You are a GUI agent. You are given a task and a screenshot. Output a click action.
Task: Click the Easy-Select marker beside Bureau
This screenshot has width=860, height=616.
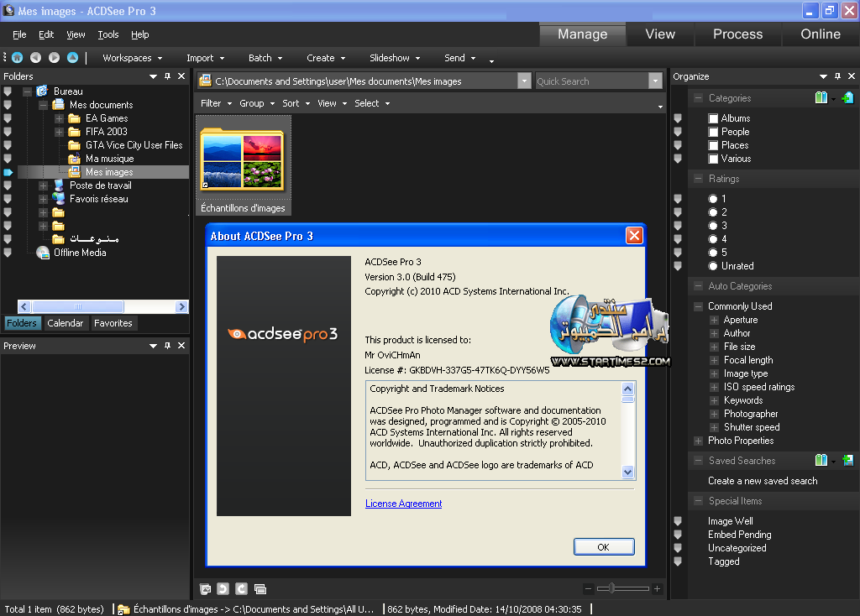(x=8, y=91)
